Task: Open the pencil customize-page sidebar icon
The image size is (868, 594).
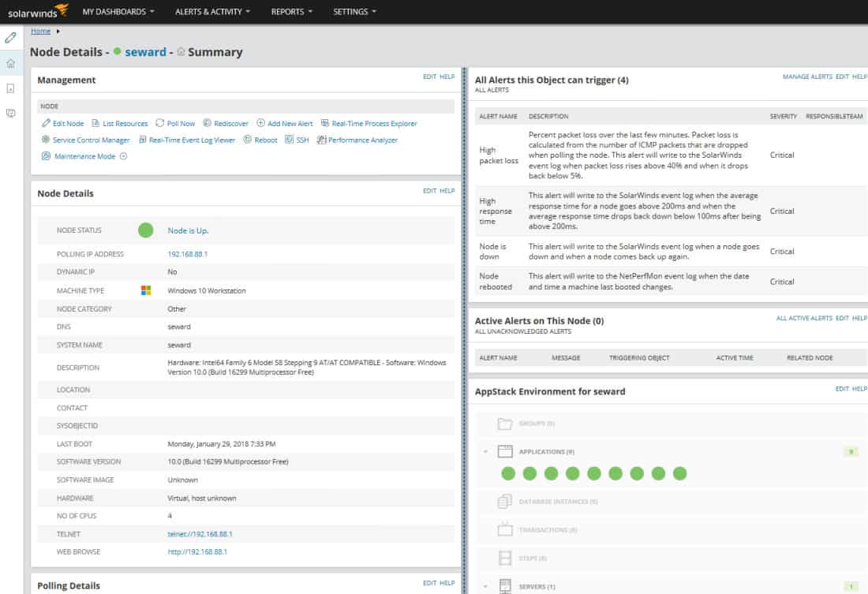Action: tap(10, 38)
